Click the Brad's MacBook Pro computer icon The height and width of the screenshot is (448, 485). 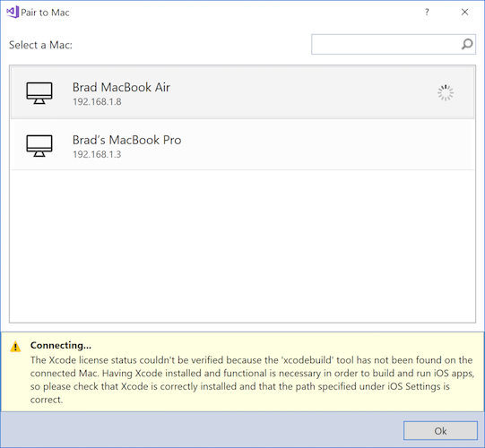pyautogui.click(x=39, y=146)
